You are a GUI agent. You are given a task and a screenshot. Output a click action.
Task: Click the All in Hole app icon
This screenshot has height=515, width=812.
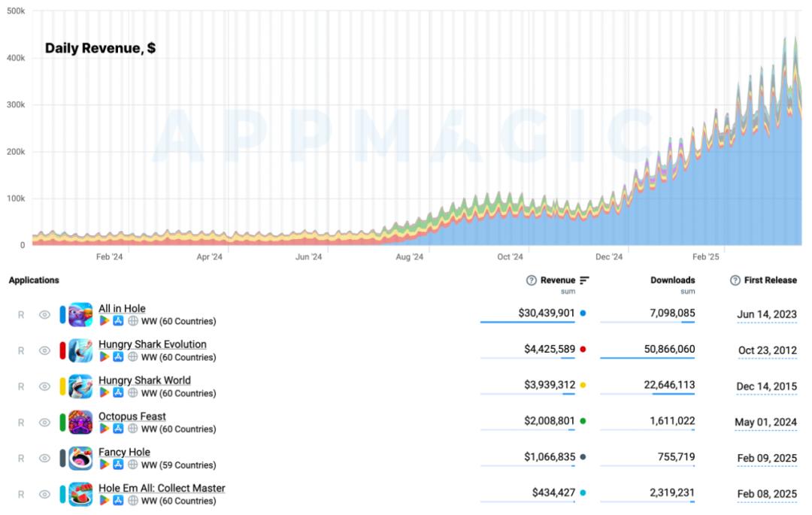point(80,314)
